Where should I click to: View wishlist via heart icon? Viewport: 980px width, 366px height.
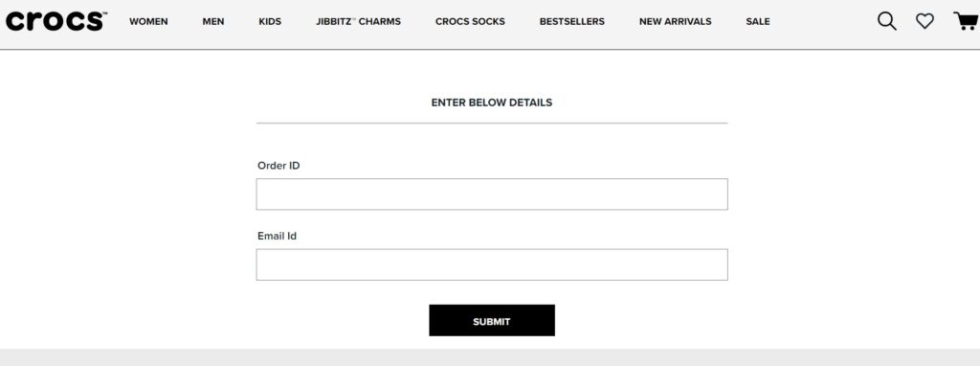pos(925,21)
